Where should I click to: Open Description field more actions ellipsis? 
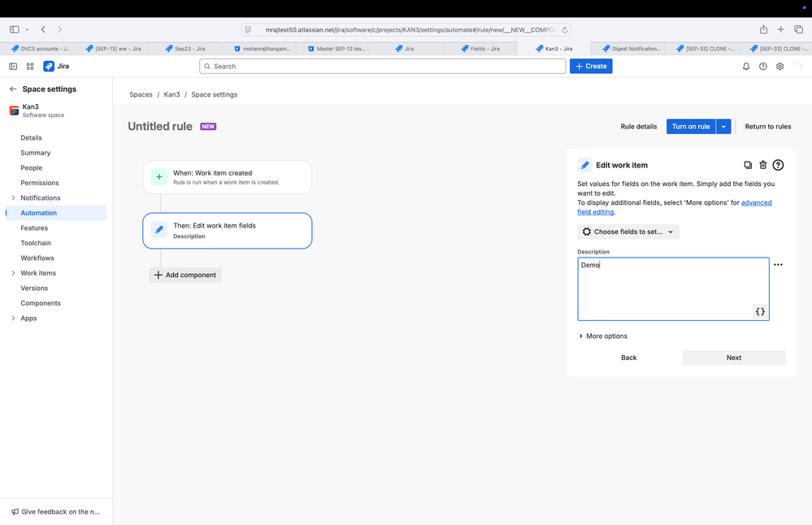pyautogui.click(x=778, y=265)
